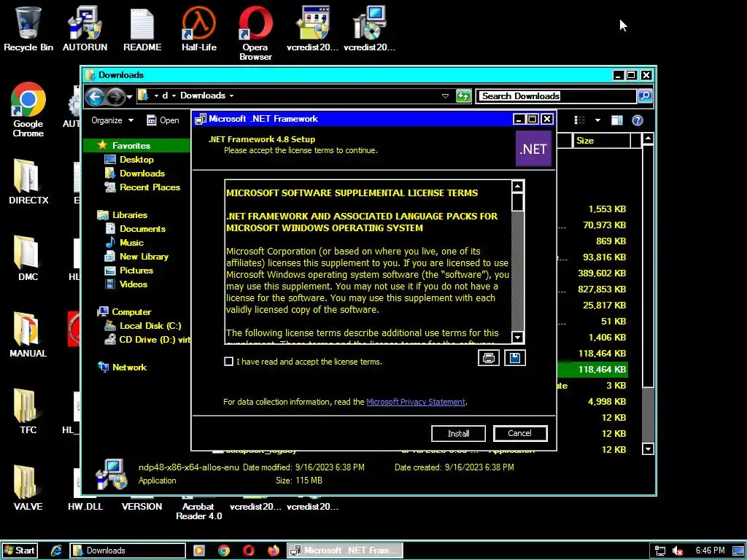
Task: Expand the 'd' breadcrumb dropdown arrow
Action: [x=174, y=96]
